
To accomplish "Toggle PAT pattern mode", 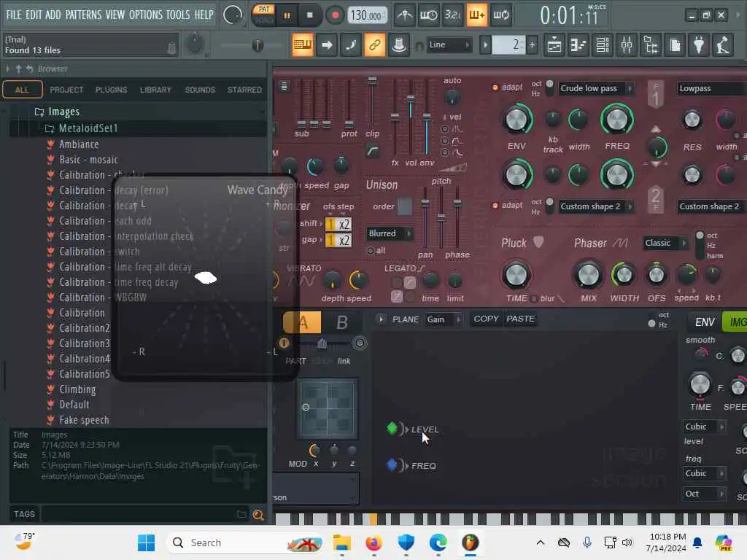I will point(264,9).
